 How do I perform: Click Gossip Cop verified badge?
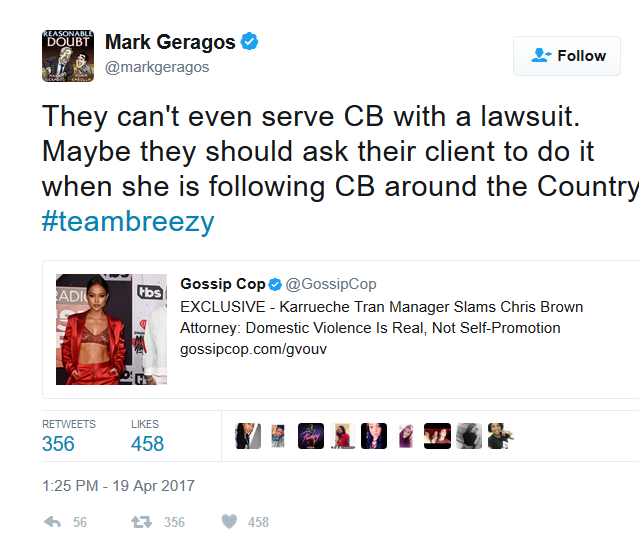[275, 284]
